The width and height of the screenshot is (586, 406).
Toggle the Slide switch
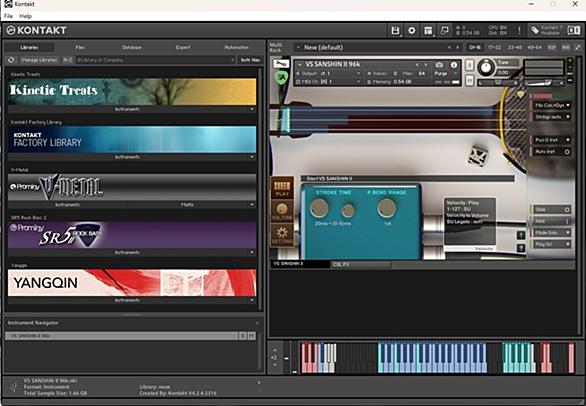[x=551, y=210]
